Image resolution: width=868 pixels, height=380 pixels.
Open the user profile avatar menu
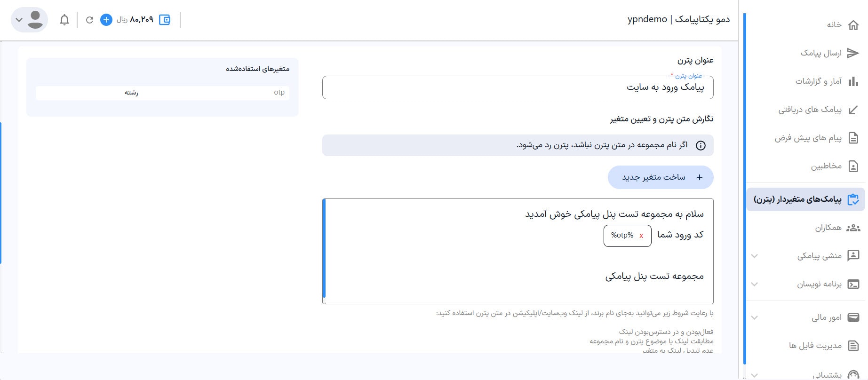(29, 20)
